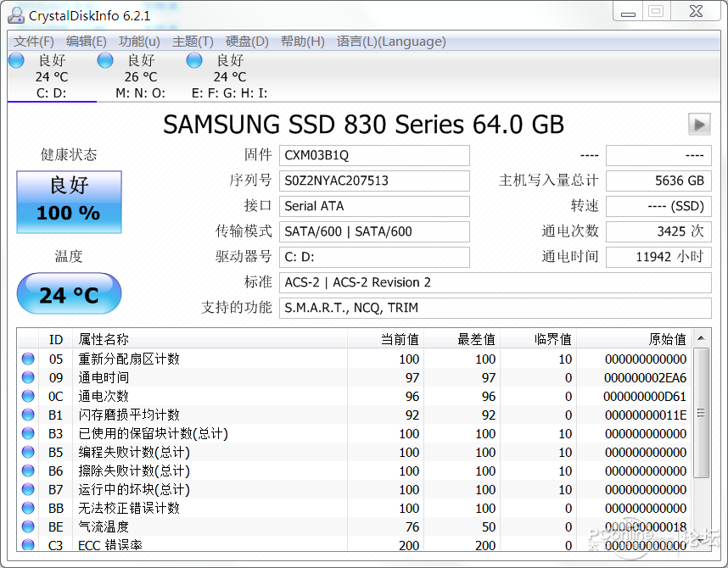Click the transfer mode field SATA/600 | SATA/600

374,231
